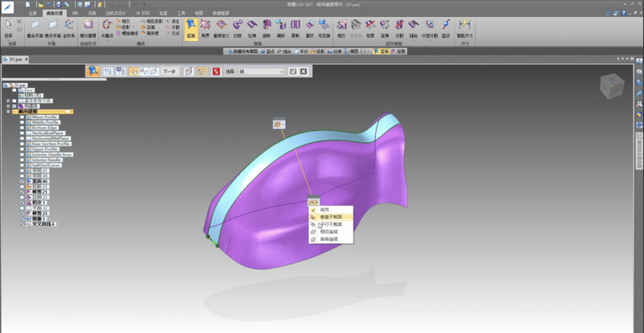
Task: Click the red cancel icon in command bar
Action: click(216, 72)
